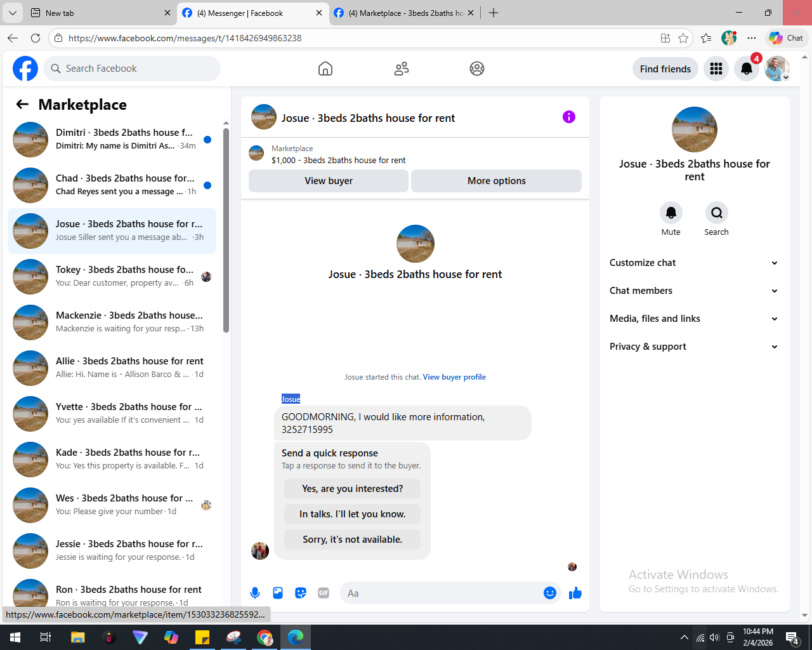Expand Media, files and links section
Image resolution: width=812 pixels, height=650 pixels.
tap(694, 319)
